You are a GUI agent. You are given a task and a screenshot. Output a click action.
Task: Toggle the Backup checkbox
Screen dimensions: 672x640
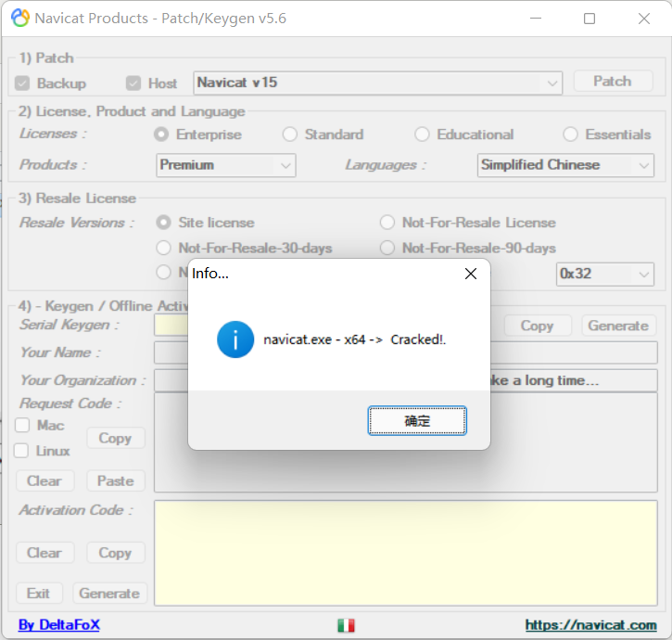pyautogui.click(x=23, y=83)
